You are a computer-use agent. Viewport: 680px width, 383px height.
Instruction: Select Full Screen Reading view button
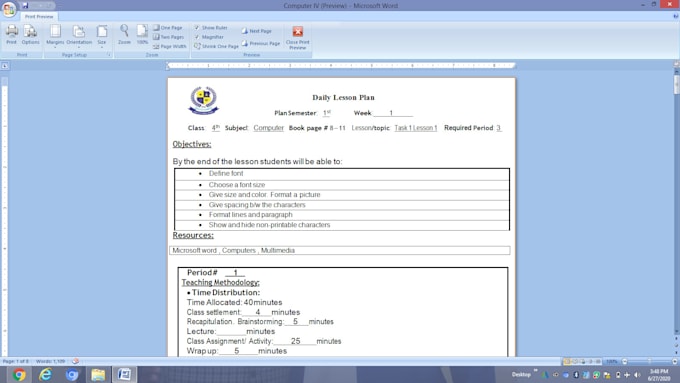point(575,361)
